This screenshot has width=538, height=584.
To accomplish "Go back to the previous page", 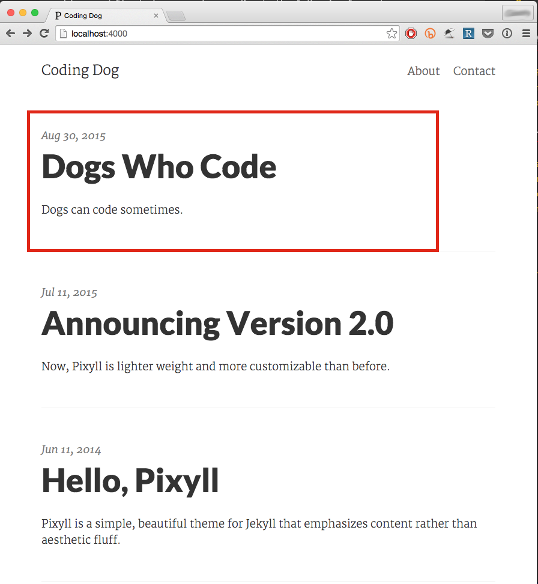I will 10,34.
